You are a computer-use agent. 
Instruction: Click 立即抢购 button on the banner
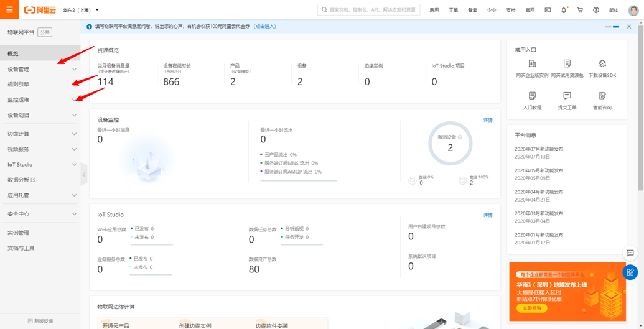[532, 308]
